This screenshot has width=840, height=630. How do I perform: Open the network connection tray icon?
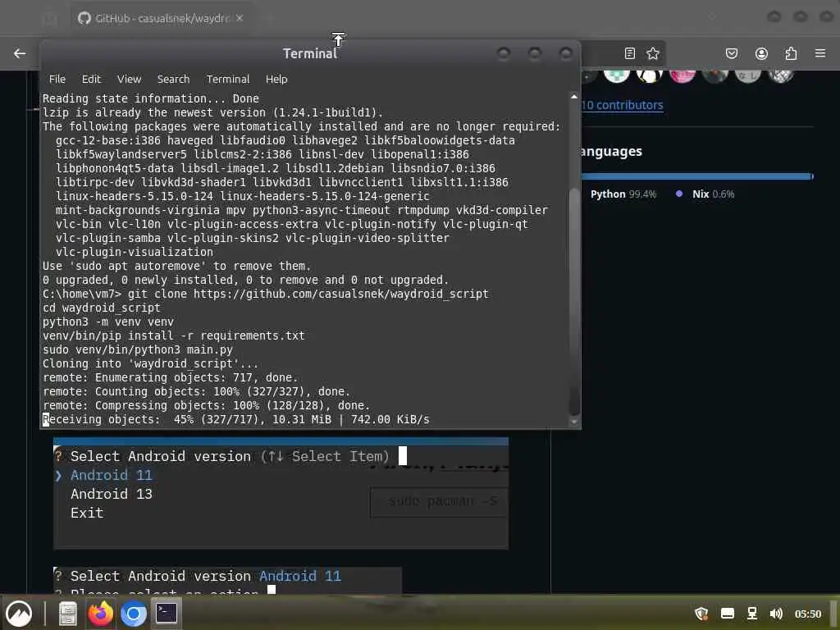click(752, 614)
